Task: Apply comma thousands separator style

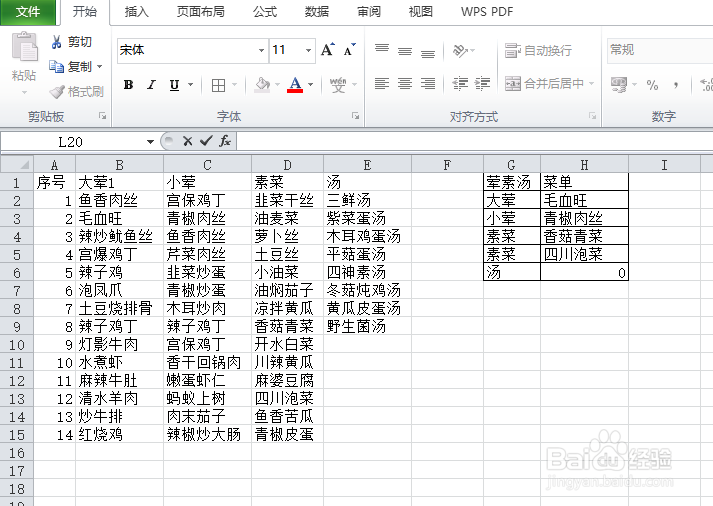Action: (676, 85)
